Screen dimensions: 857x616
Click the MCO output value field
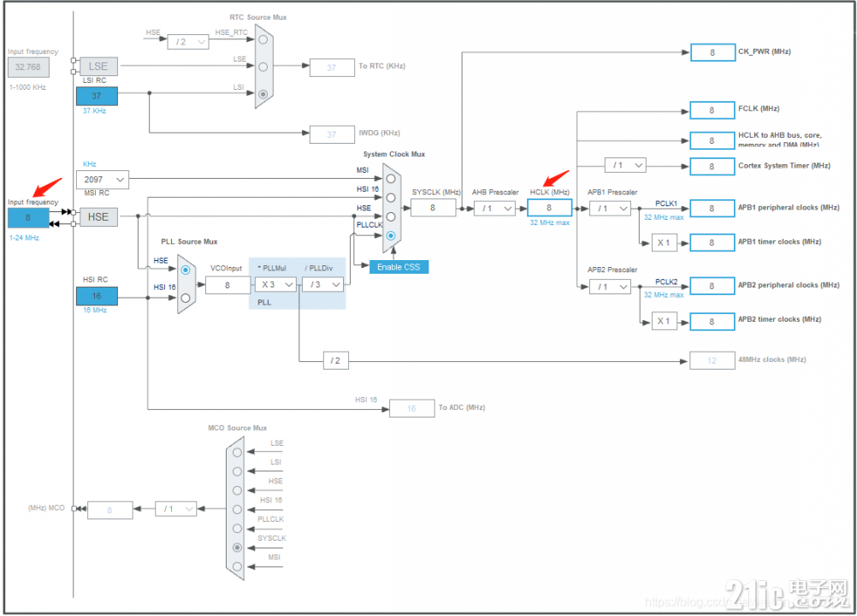[109, 510]
